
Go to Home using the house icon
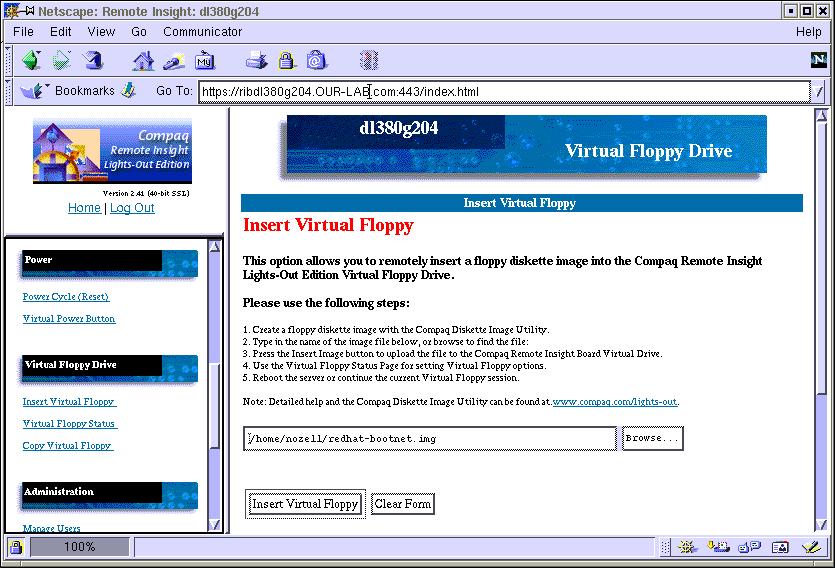click(144, 61)
